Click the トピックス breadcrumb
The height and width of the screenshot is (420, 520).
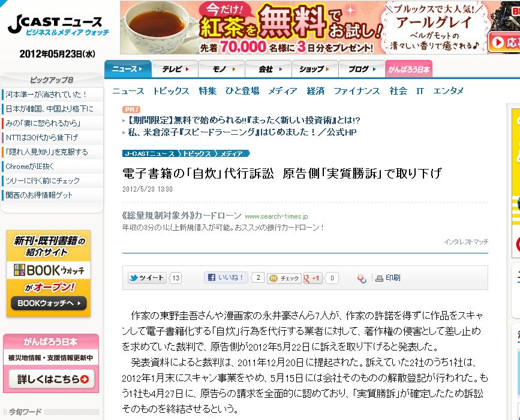click(x=196, y=154)
